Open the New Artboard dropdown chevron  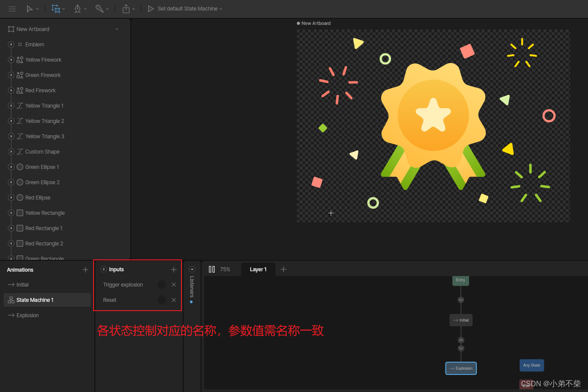(x=117, y=29)
